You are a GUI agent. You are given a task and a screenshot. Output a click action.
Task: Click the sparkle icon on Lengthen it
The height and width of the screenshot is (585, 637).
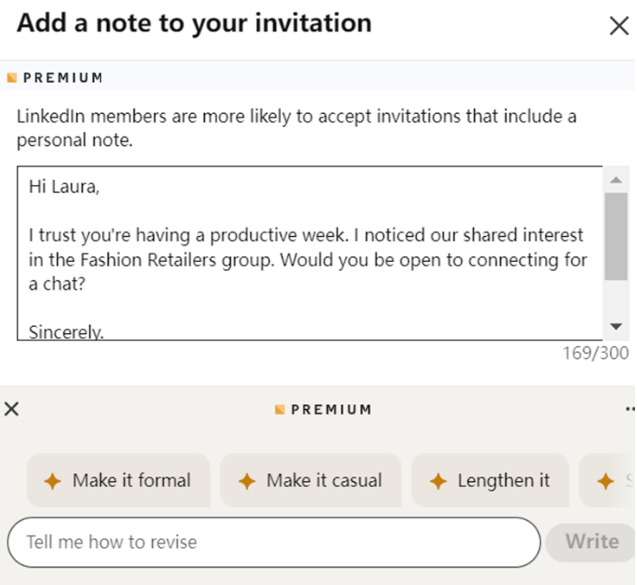[x=437, y=481]
